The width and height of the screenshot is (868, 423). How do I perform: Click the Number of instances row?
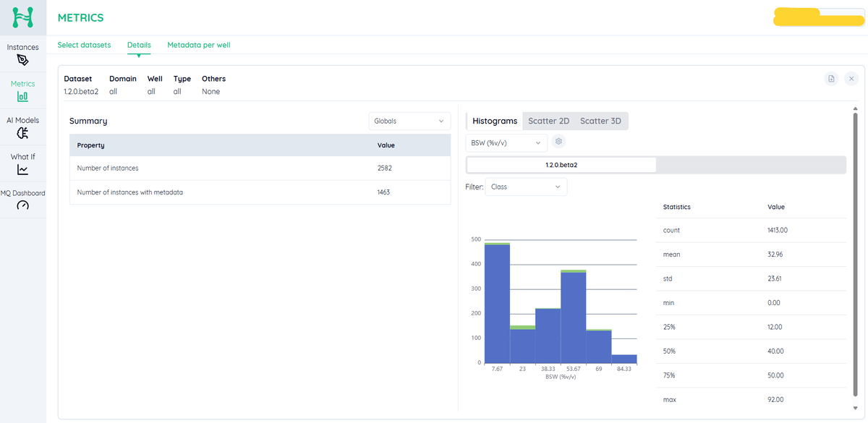click(261, 168)
